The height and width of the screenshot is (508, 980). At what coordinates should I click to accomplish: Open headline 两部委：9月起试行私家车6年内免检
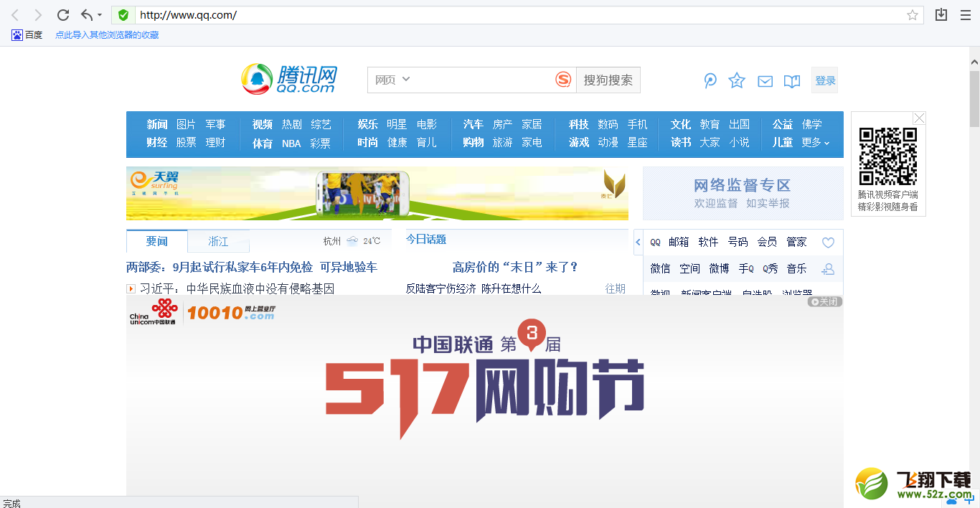[x=220, y=267]
